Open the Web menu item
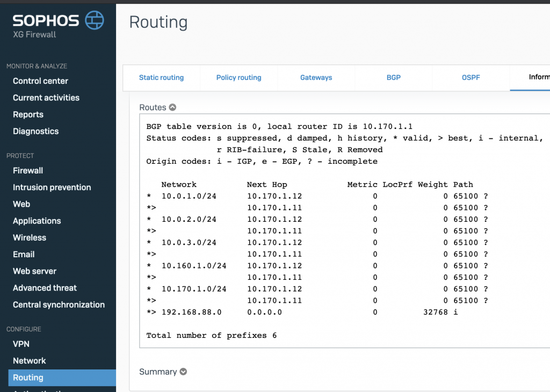This screenshot has height=392, width=550. tap(21, 204)
